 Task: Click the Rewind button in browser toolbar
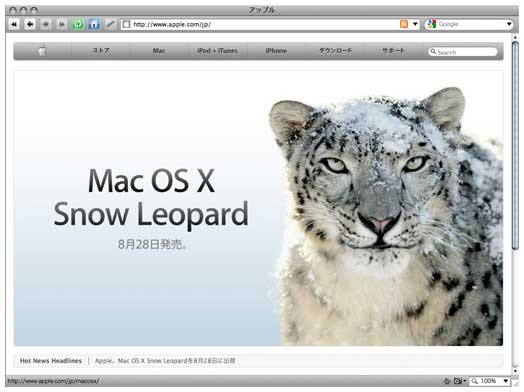(14, 24)
